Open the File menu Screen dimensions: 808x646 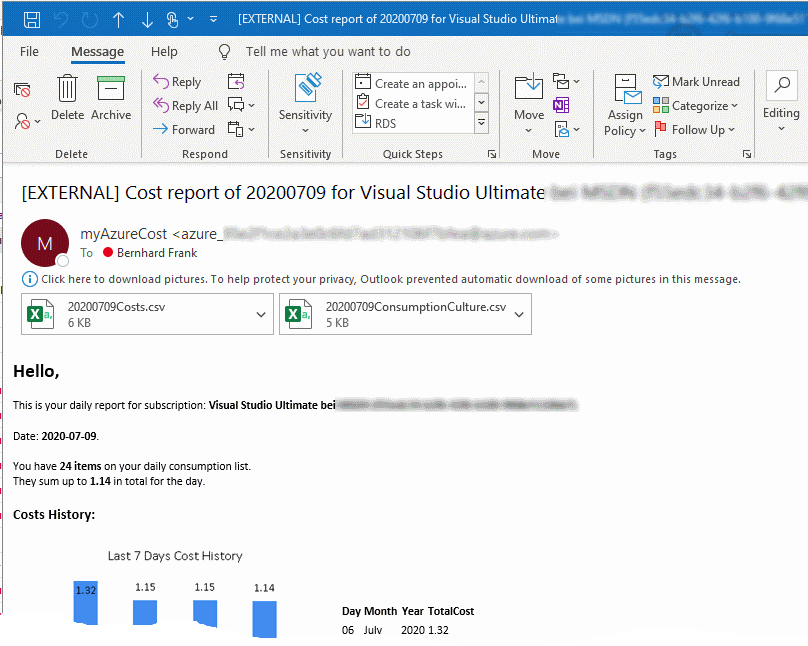[29, 52]
